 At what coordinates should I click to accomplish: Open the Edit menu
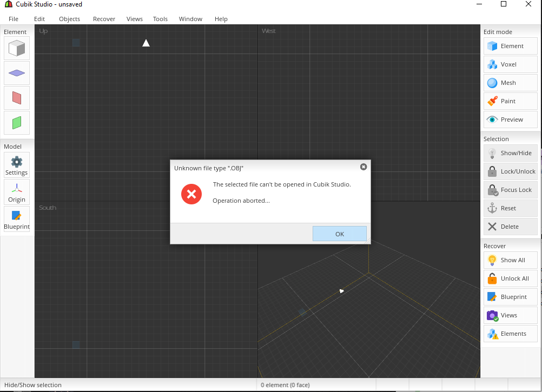click(x=39, y=19)
